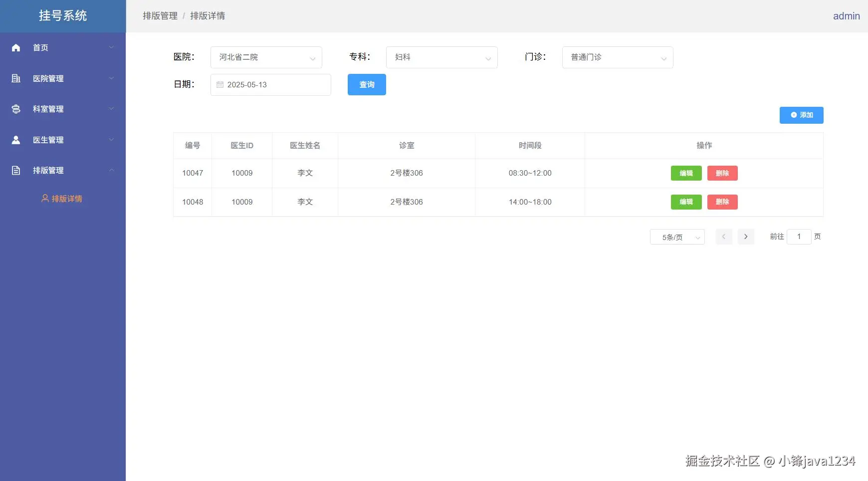Open the 5条/页 page size dropdown
This screenshot has height=481, width=868.
677,237
